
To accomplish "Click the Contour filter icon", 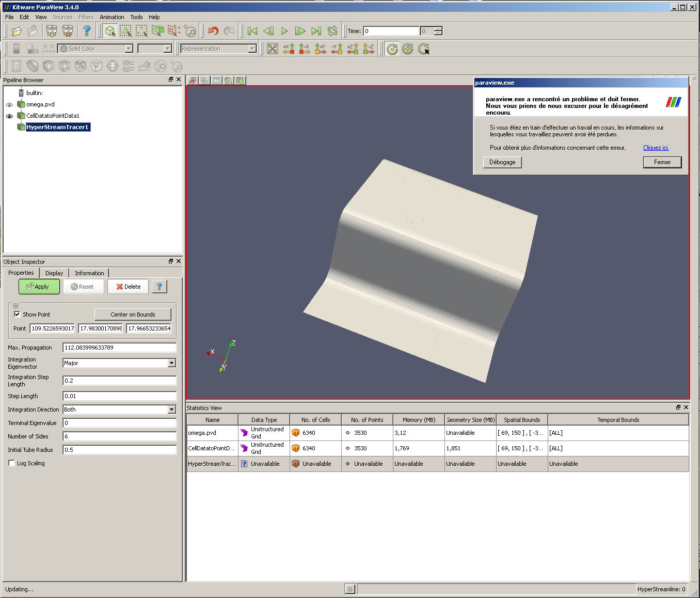I will [x=33, y=66].
